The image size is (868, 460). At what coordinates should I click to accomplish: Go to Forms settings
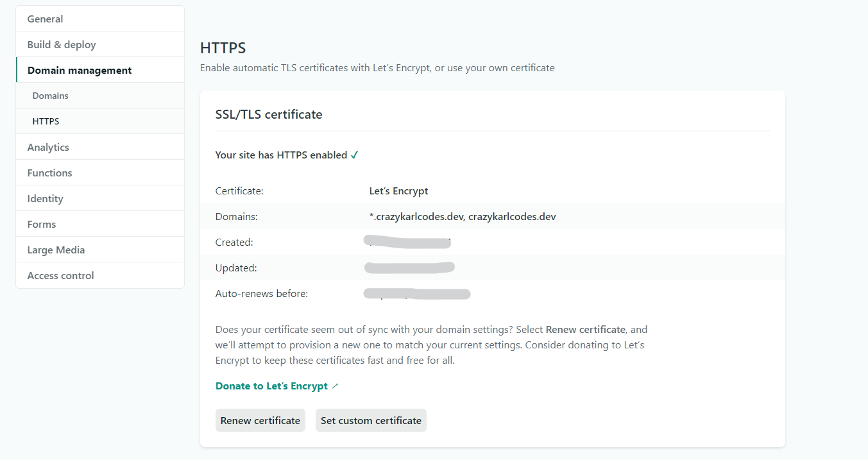(42, 225)
